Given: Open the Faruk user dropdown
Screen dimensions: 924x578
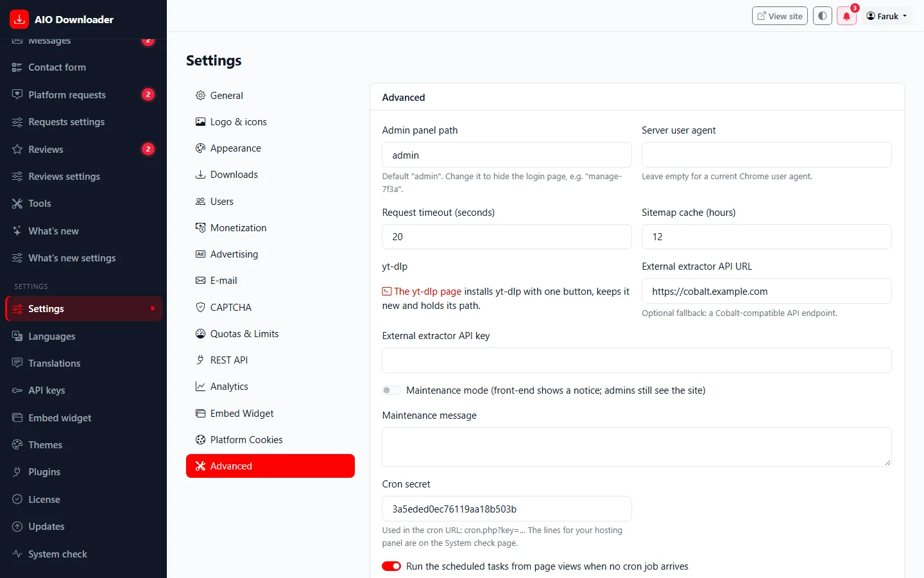Looking at the screenshot, I should pos(887,16).
